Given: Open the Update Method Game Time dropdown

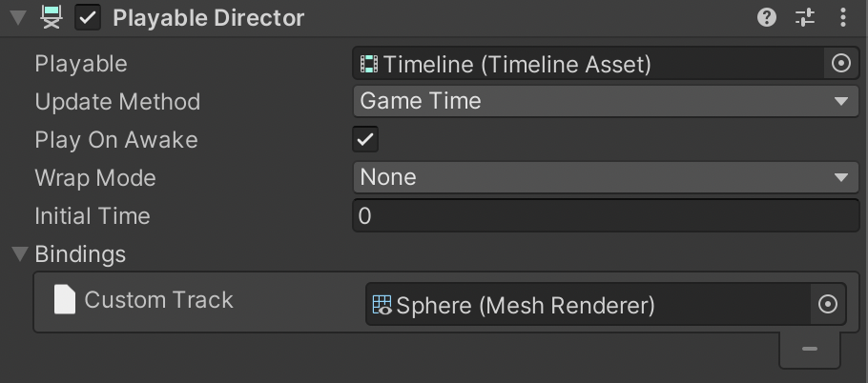Looking at the screenshot, I should [606, 101].
